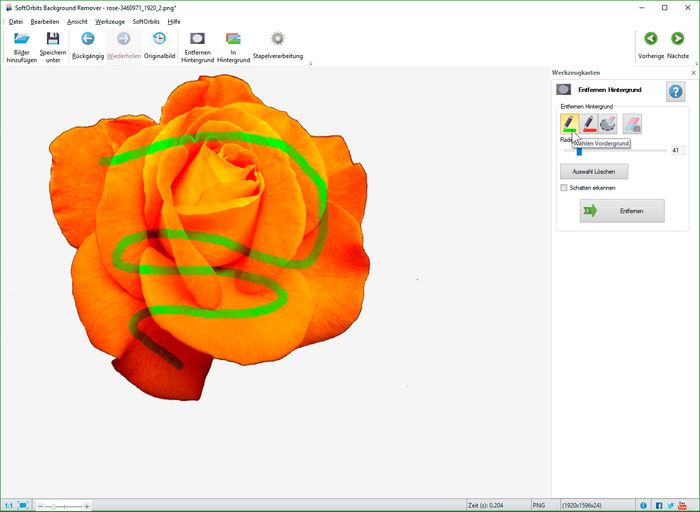Undo with the Rückgängig arrow
Viewport: 700px width, 512px height.
click(87, 39)
